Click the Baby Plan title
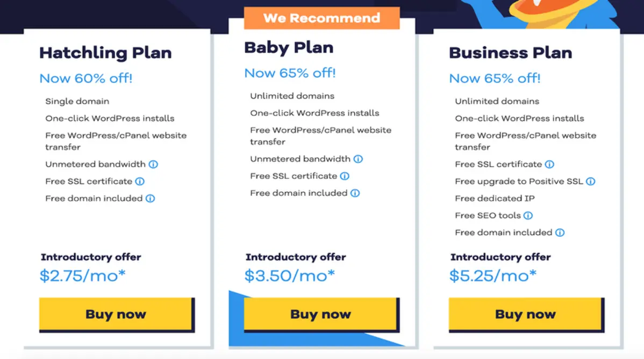644x359 pixels. [x=288, y=47]
